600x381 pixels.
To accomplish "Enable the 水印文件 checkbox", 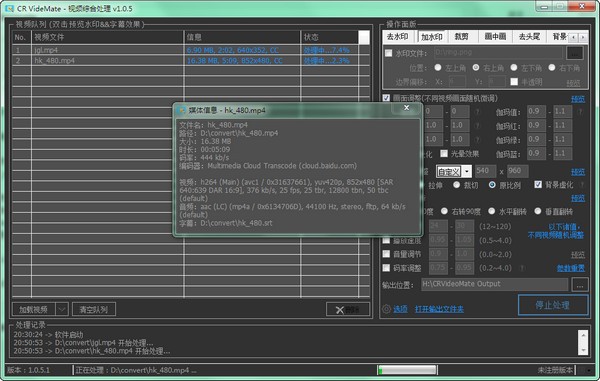I will pyautogui.click(x=388, y=53).
